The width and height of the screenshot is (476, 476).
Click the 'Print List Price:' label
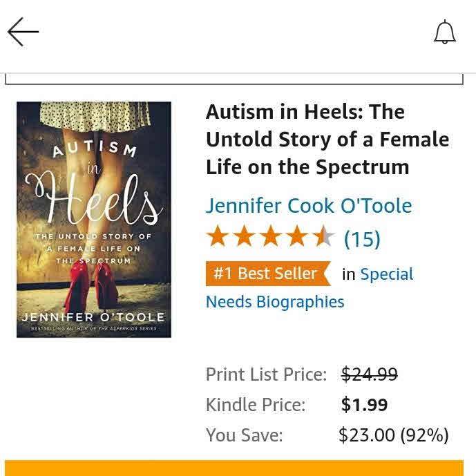coord(266,374)
